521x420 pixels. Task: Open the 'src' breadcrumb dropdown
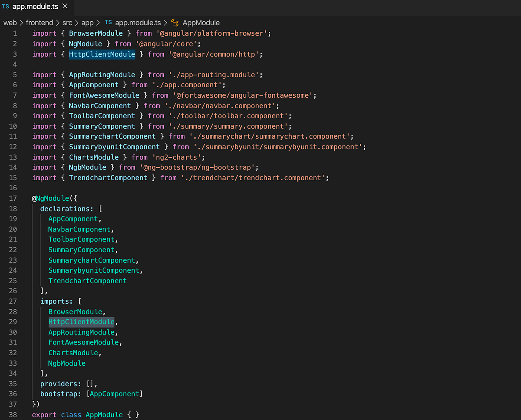(x=68, y=22)
